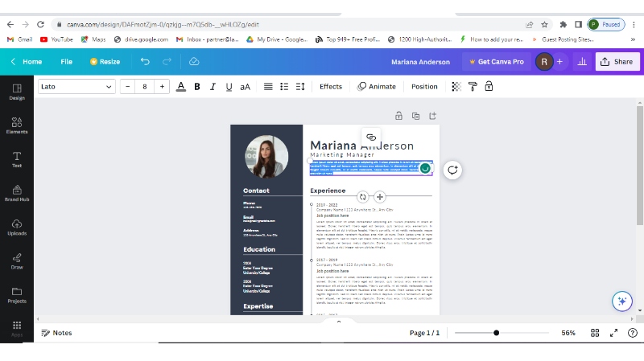Image resolution: width=644 pixels, height=361 pixels.
Task: Click the Share button
Action: click(617, 61)
